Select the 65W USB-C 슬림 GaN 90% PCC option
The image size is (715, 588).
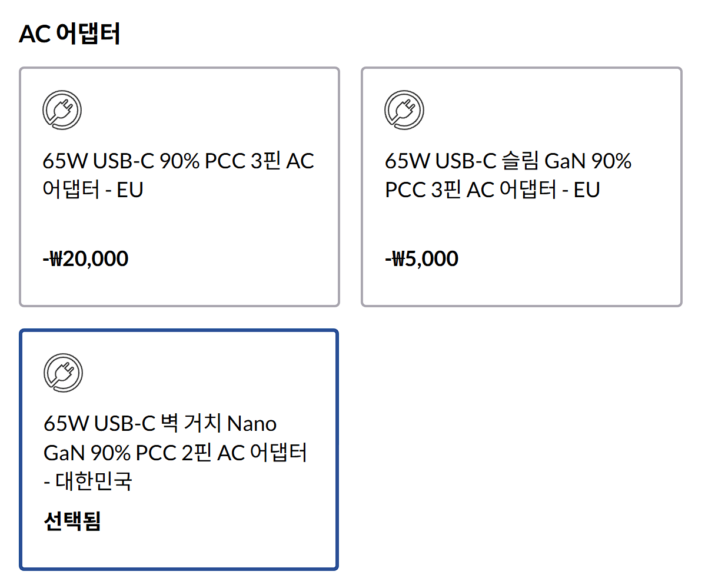click(x=522, y=185)
